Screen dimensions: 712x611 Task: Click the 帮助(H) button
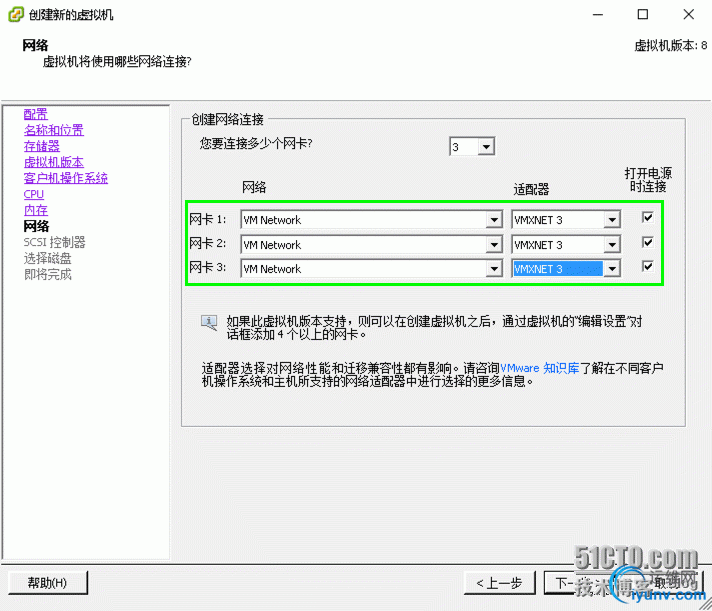point(48,582)
